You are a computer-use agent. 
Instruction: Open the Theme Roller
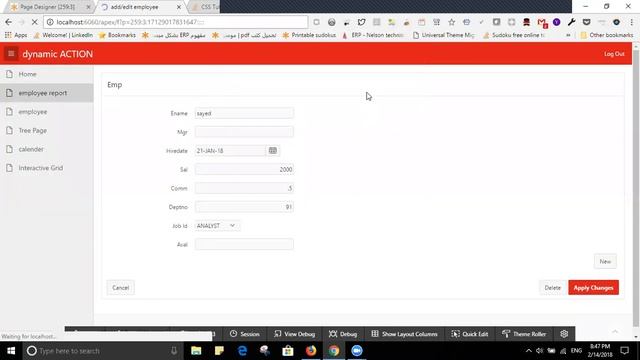[524, 334]
